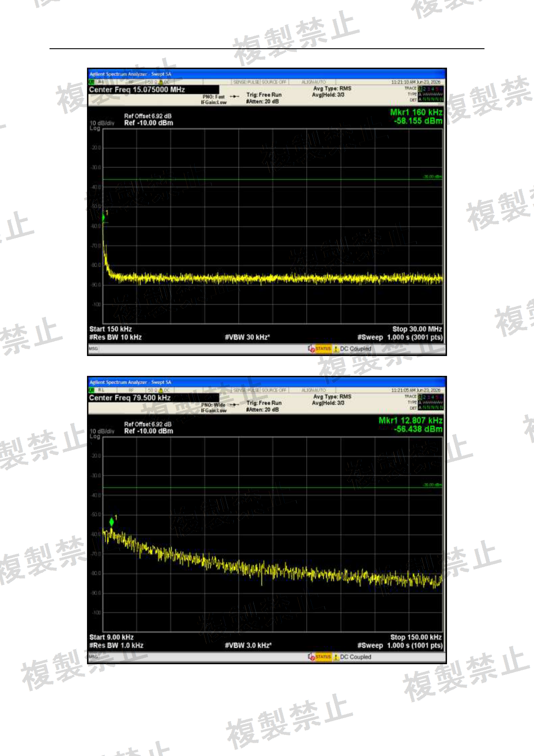Screen dimensions: 534x756
Task: Click the PNO: Fast setting
Action: coord(214,97)
